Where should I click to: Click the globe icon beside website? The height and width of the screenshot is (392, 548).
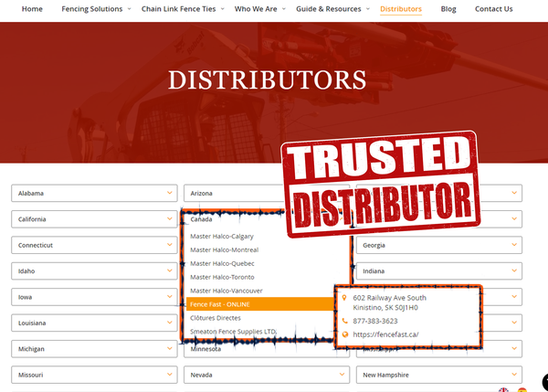345,334
